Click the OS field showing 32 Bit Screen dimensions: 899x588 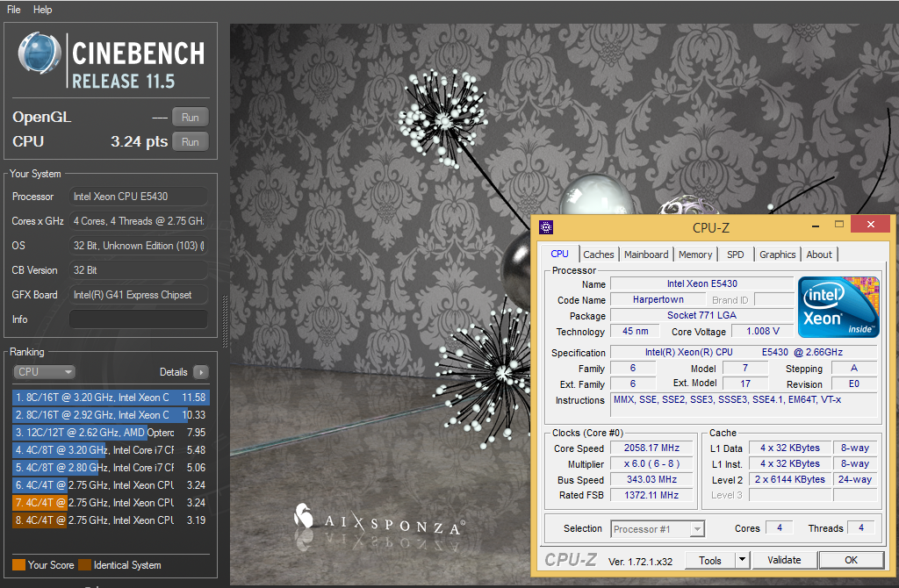tap(138, 246)
